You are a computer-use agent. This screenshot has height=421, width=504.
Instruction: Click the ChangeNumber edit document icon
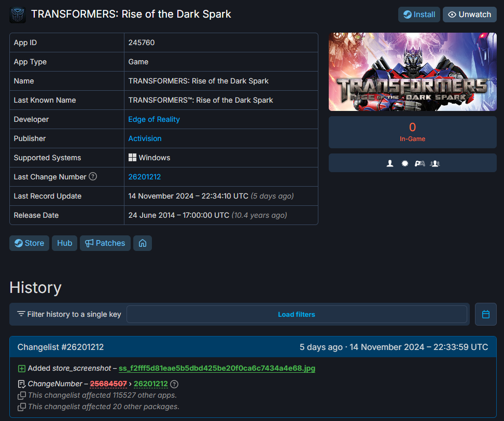tap(22, 384)
